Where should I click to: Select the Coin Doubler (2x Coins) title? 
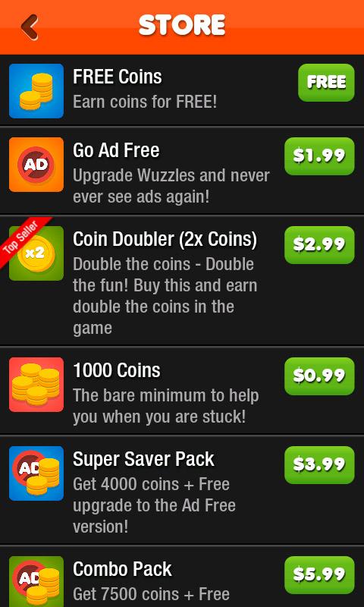click(165, 240)
